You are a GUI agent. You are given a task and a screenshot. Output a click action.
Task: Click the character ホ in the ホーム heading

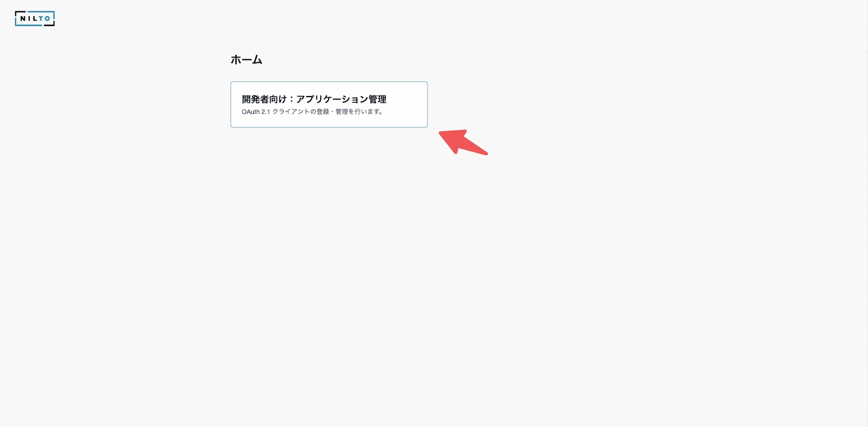(x=236, y=60)
